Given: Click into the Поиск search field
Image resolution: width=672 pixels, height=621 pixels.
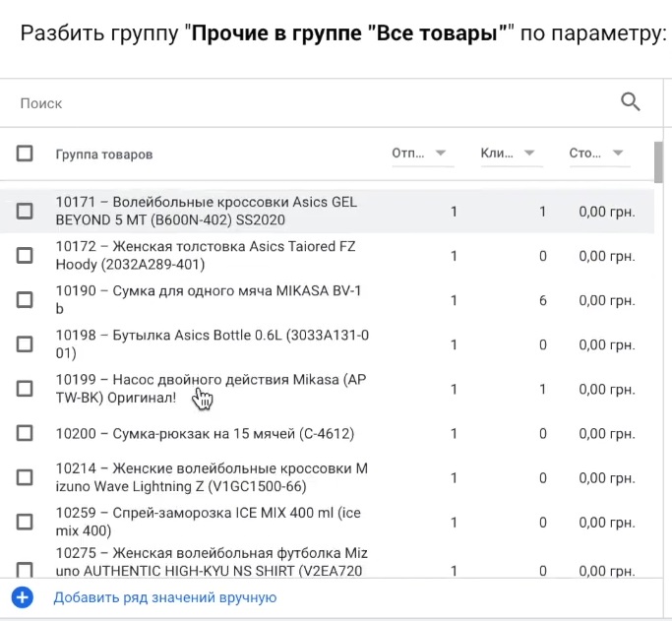Looking at the screenshot, I should (317, 103).
